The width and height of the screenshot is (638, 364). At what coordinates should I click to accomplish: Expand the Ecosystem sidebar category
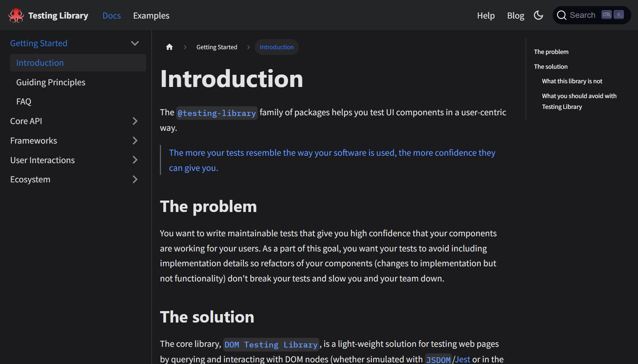pyautogui.click(x=135, y=179)
